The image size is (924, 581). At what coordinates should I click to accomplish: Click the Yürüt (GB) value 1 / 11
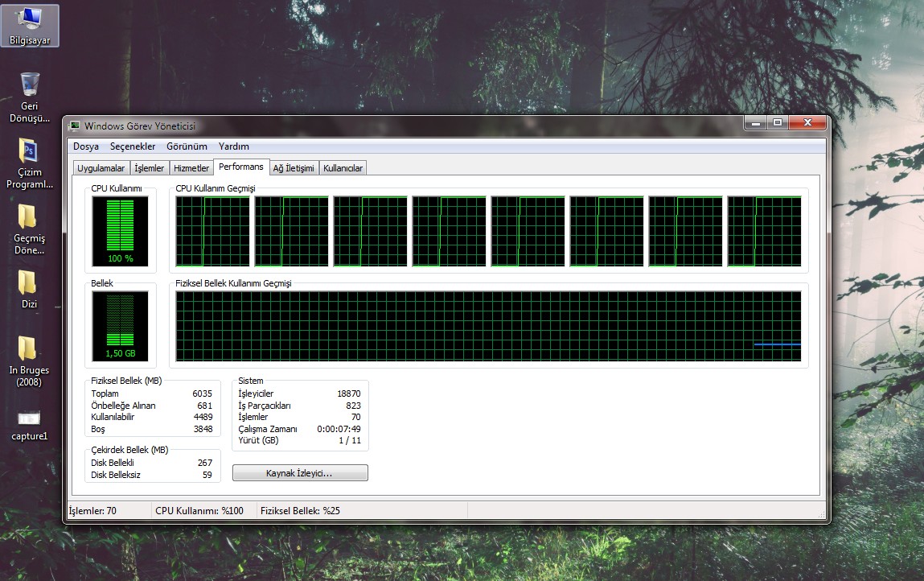coord(350,441)
